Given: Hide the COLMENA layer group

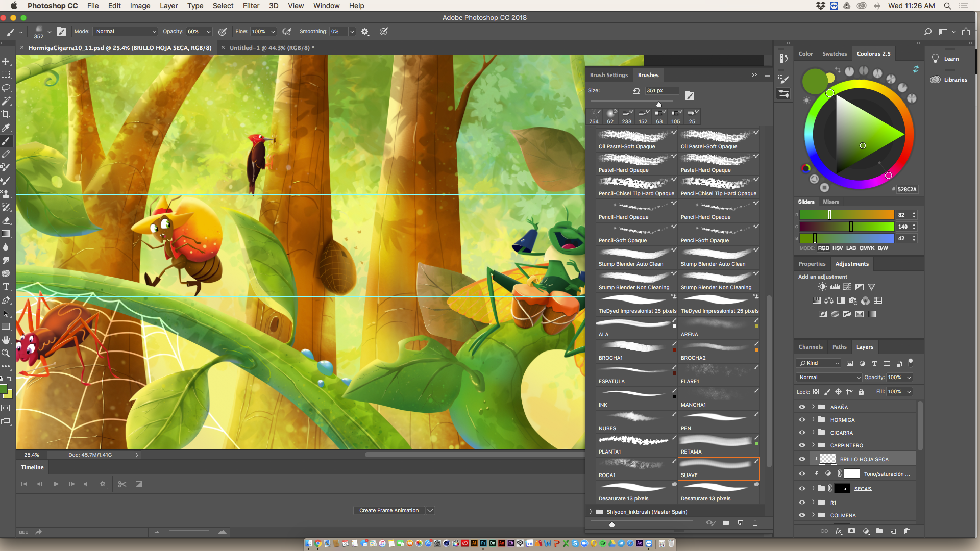Looking at the screenshot, I should tap(802, 515).
